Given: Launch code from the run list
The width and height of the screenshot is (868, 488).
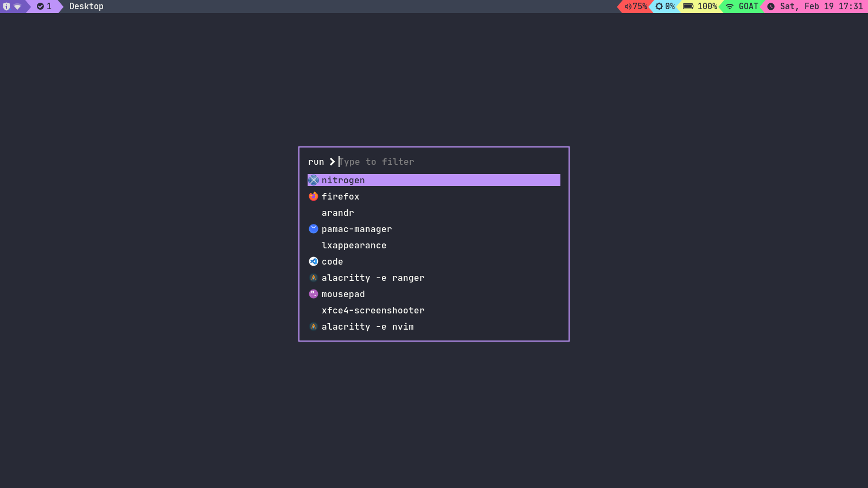Looking at the screenshot, I should 434,261.
